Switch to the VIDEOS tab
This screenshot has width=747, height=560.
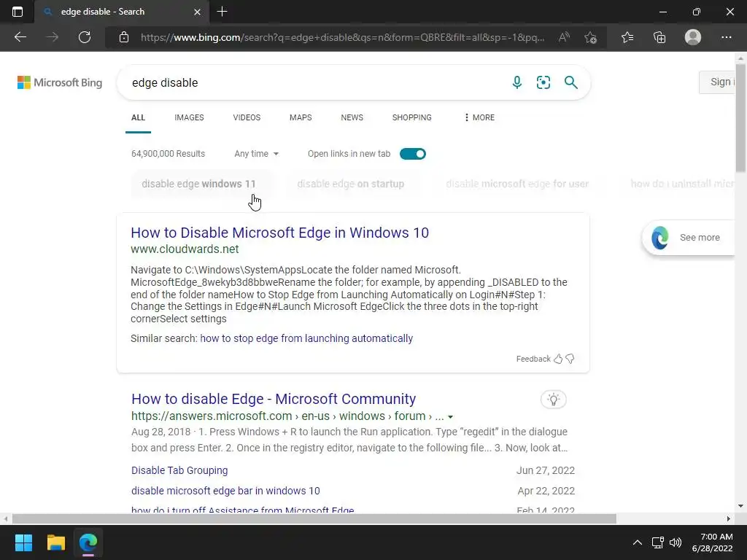247,117
